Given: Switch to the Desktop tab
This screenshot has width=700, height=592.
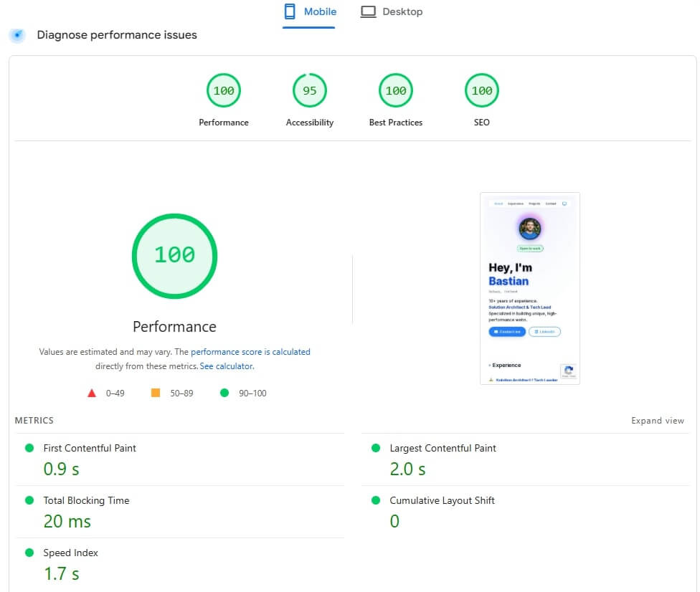Looking at the screenshot, I should [x=392, y=11].
